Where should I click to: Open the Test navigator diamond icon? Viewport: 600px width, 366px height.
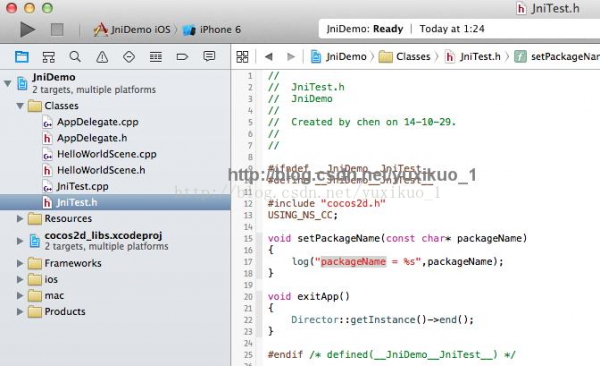pyautogui.click(x=129, y=57)
